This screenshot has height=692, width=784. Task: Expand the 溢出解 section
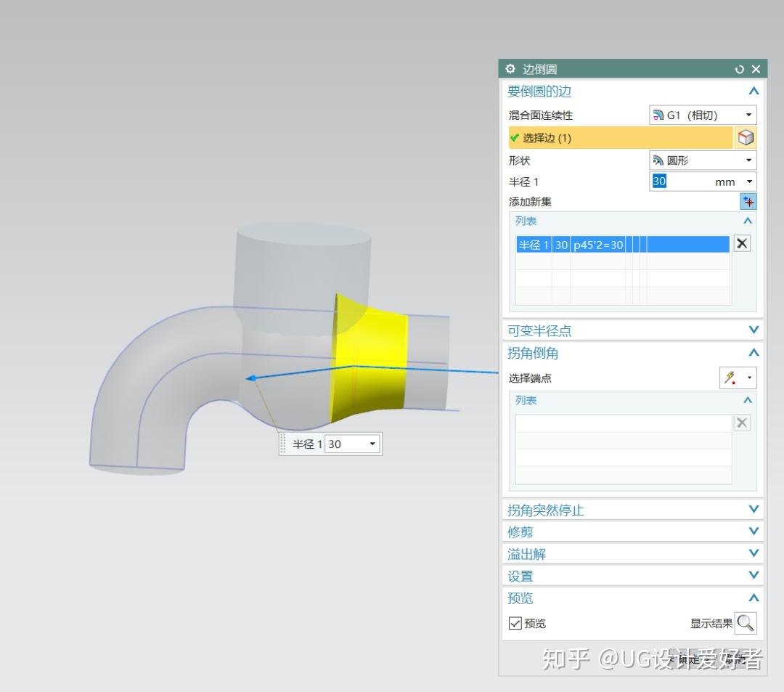click(x=754, y=553)
